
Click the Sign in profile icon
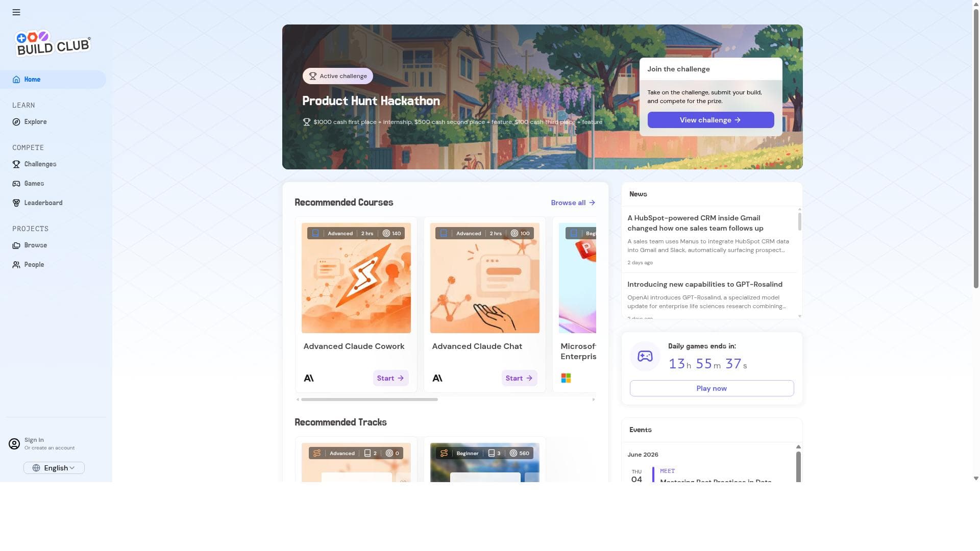14,444
